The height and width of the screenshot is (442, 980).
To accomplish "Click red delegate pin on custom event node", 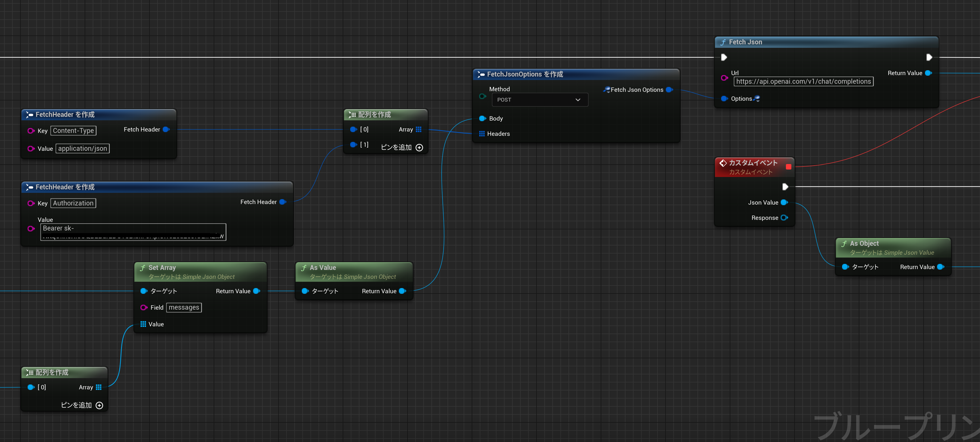I will [x=788, y=167].
